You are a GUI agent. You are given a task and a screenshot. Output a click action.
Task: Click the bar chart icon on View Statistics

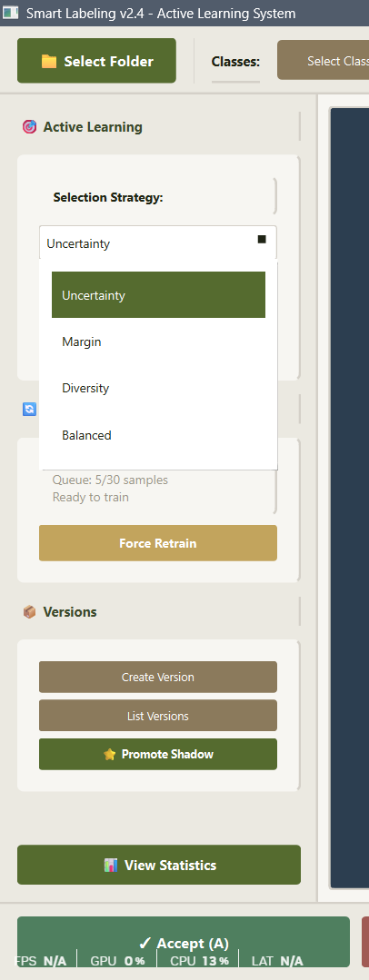[x=111, y=865]
